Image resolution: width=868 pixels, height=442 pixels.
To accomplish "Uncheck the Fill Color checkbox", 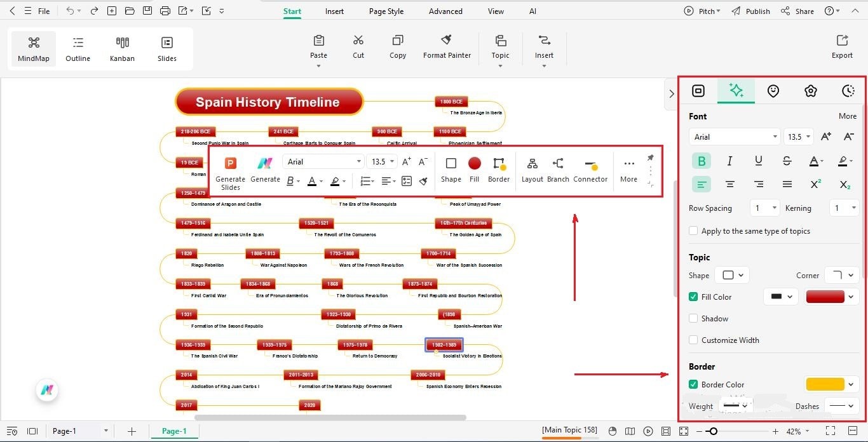I will point(693,297).
